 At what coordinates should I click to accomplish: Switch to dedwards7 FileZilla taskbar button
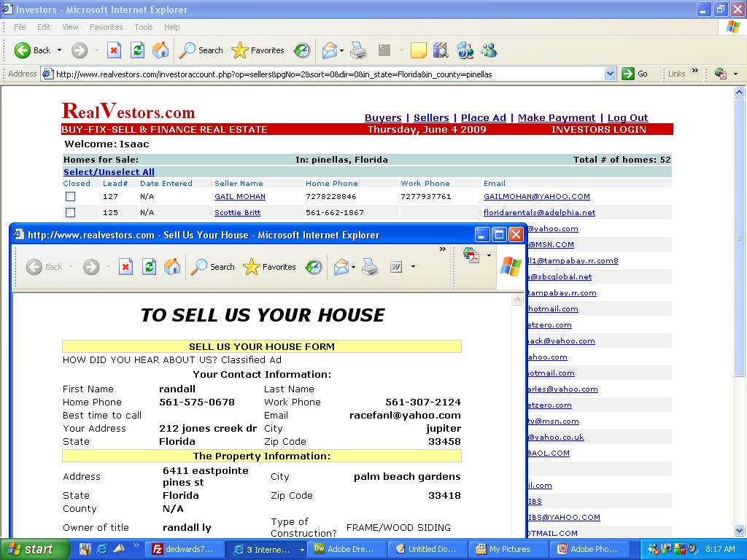pyautogui.click(x=183, y=550)
